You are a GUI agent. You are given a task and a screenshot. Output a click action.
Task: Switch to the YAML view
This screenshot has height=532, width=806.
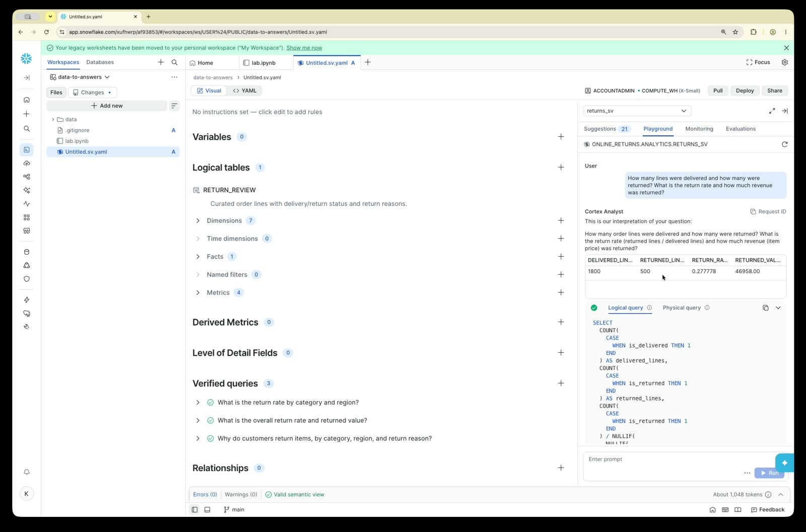click(x=245, y=91)
